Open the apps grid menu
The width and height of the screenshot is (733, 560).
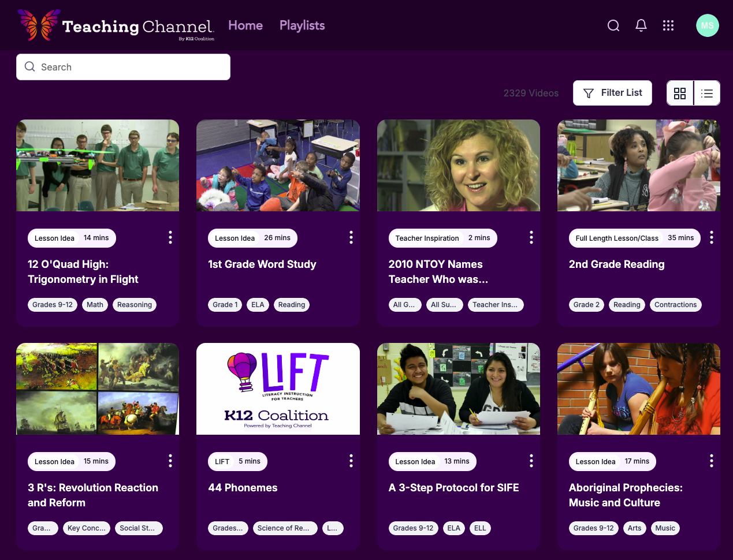668,25
